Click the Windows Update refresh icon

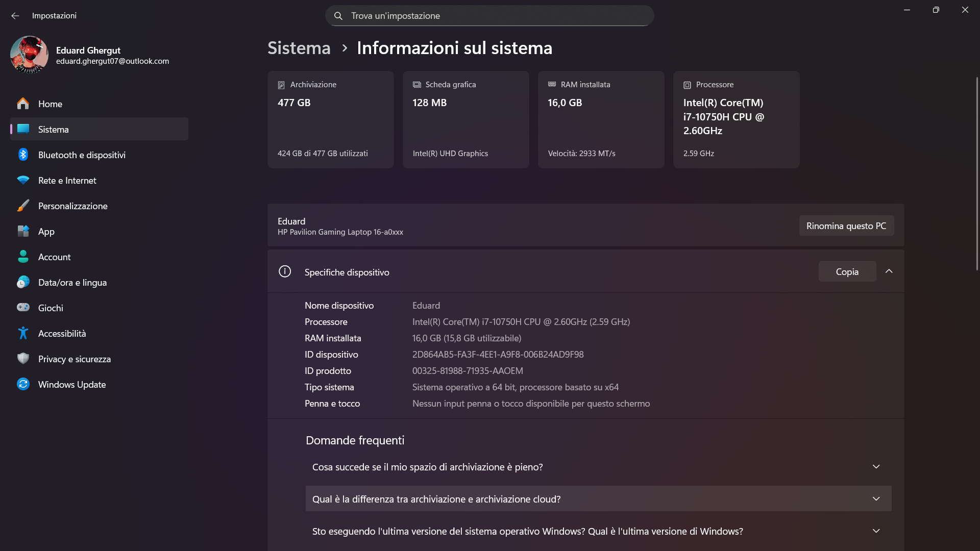click(x=23, y=384)
